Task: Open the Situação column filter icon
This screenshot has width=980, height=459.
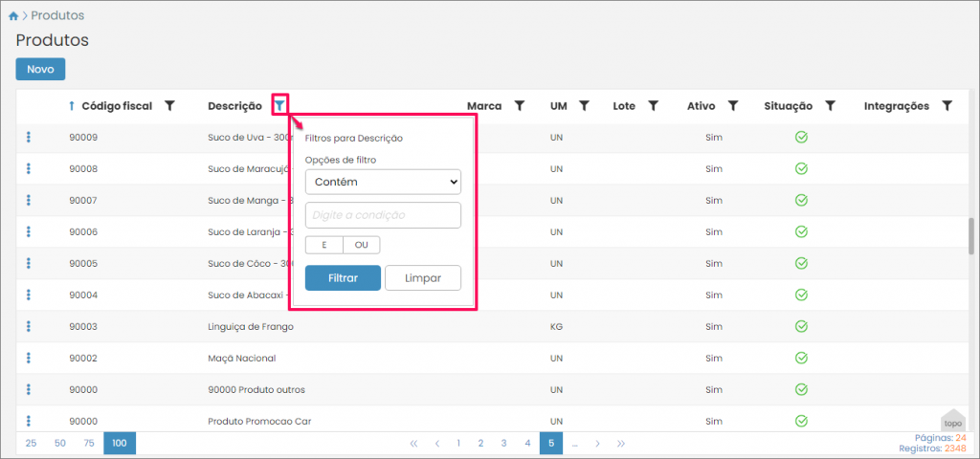Action: click(831, 106)
